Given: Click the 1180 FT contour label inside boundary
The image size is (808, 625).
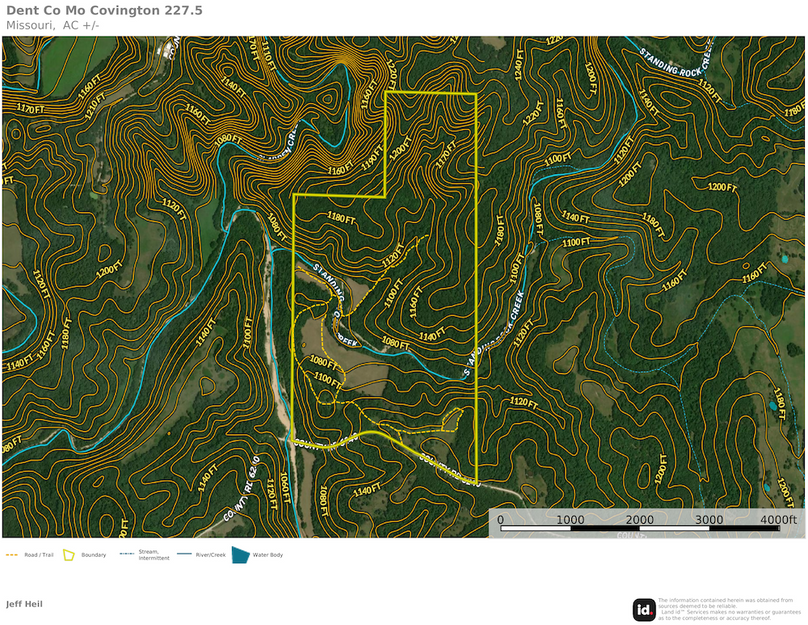Looking at the screenshot, I should tap(343, 216).
